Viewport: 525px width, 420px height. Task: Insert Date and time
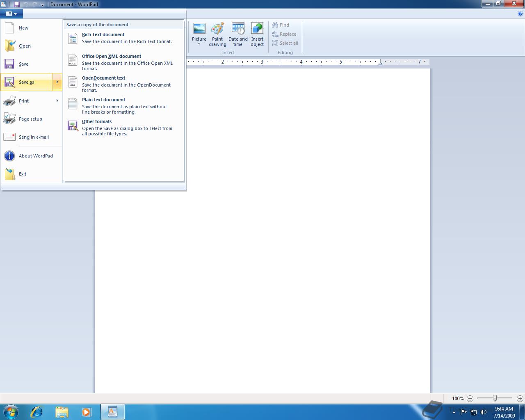(238, 35)
